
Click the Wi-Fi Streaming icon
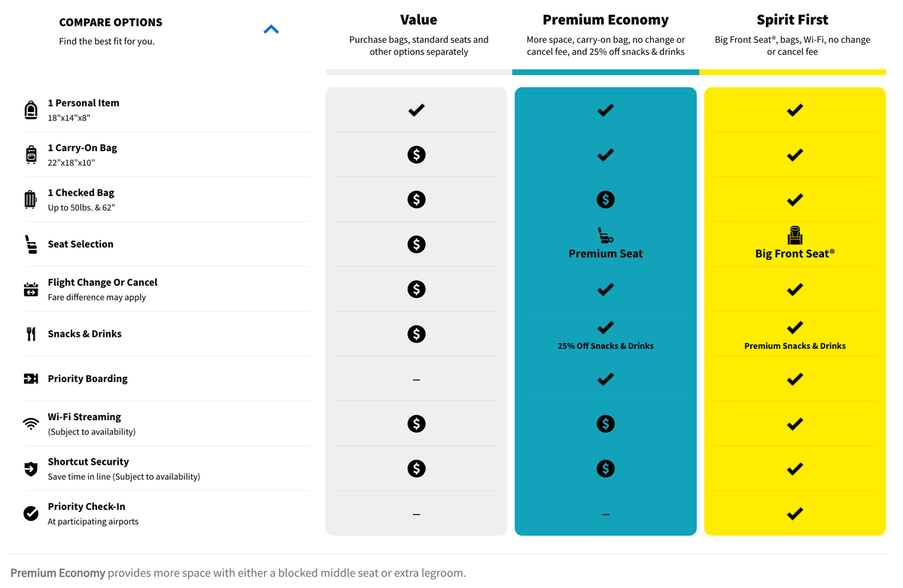[31, 423]
